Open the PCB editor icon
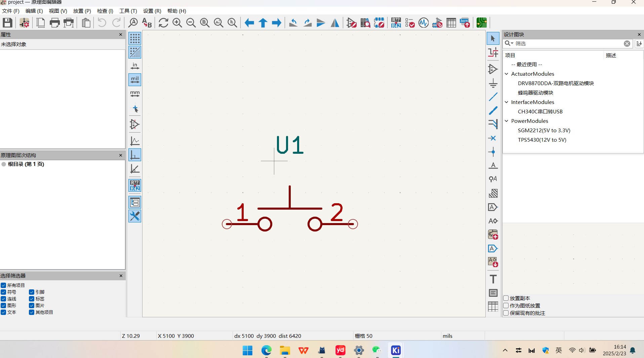 pos(481,23)
